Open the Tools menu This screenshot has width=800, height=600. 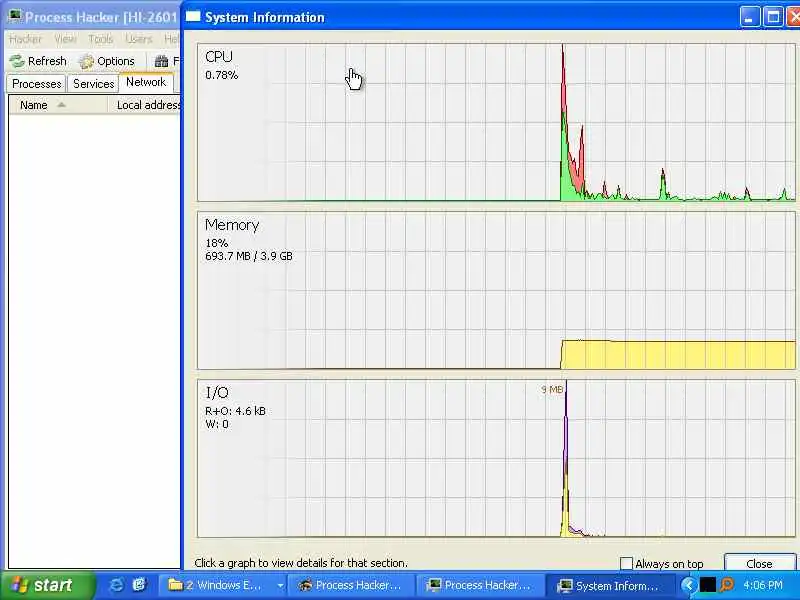point(101,39)
